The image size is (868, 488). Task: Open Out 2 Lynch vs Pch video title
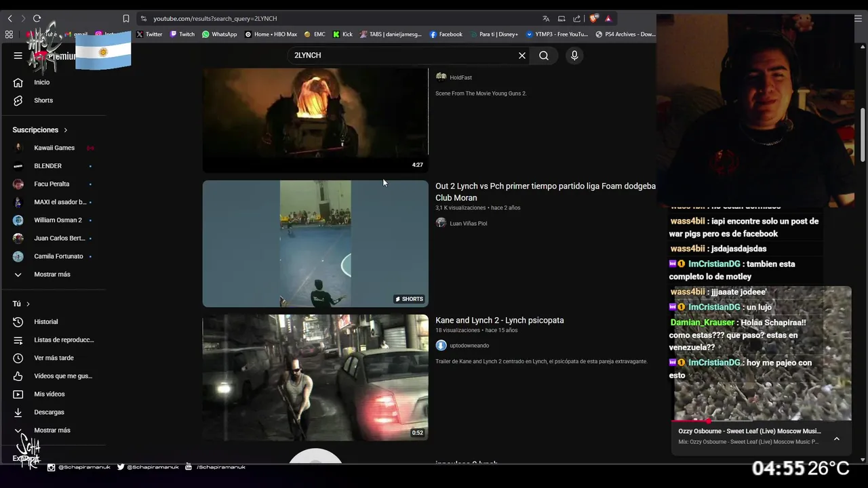tap(545, 192)
